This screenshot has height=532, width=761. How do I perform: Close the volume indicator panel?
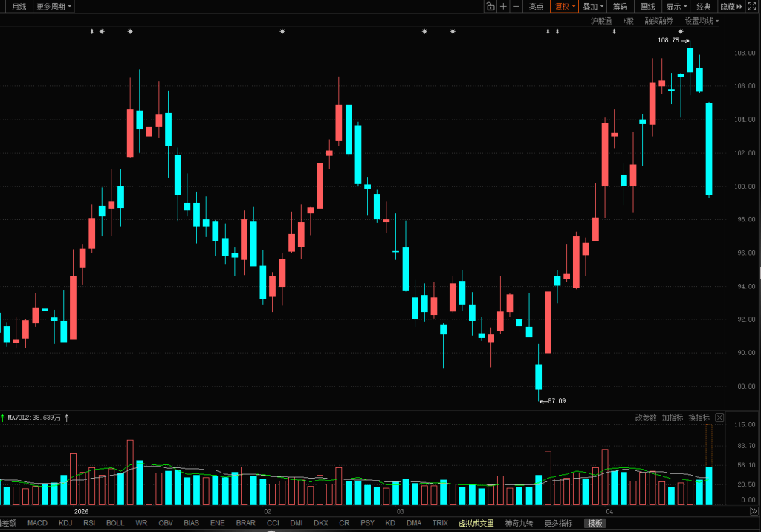point(719,418)
